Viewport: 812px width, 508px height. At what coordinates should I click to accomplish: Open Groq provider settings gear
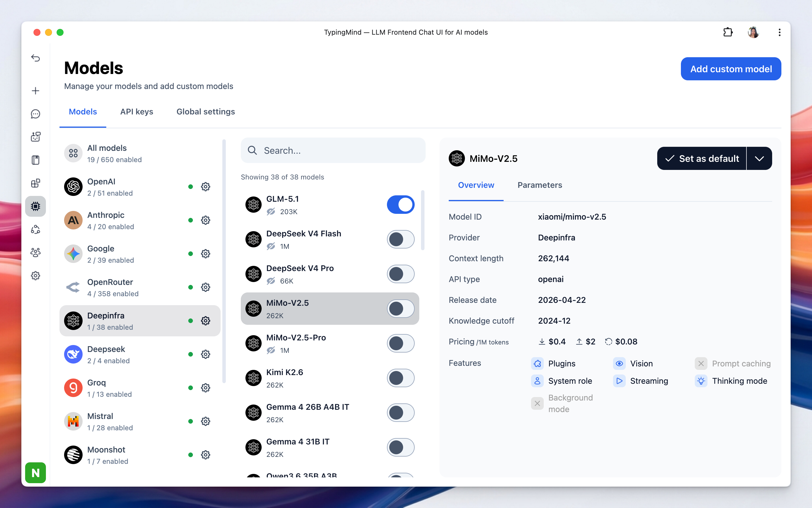[205, 388]
